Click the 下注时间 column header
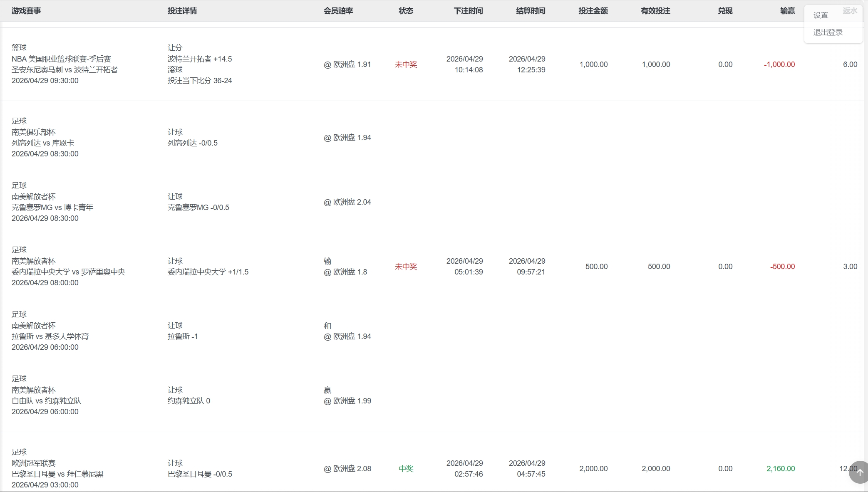 click(x=468, y=11)
